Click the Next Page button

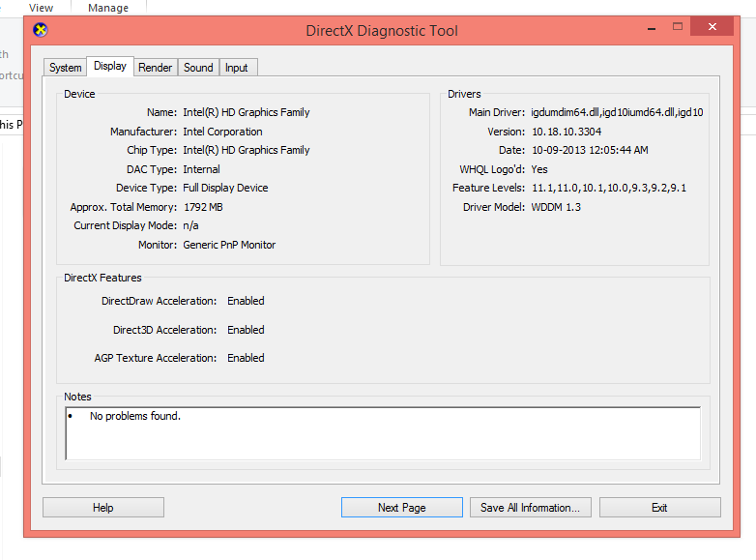401,508
